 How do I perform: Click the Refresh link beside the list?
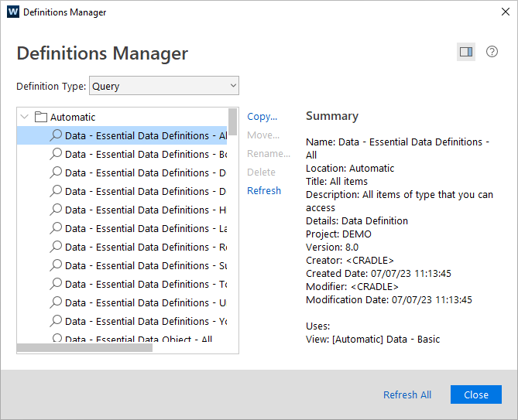pyautogui.click(x=264, y=191)
